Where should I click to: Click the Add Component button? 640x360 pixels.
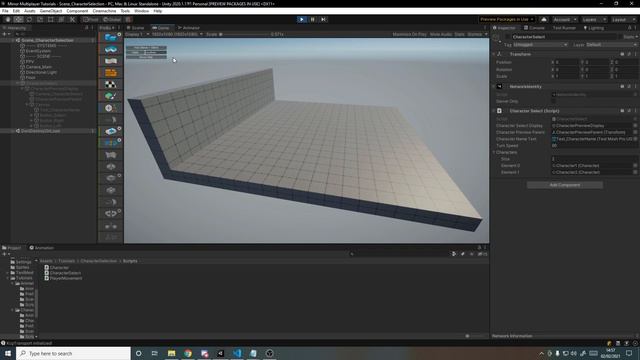(x=564, y=185)
